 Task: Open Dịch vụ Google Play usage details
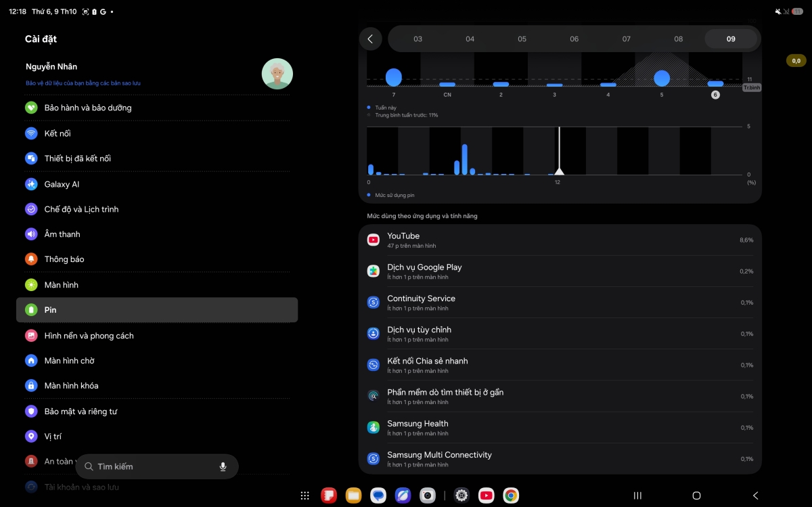560,271
